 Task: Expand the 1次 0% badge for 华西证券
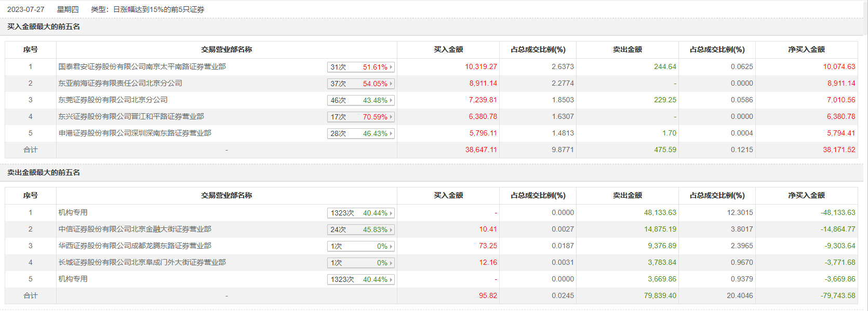coord(361,246)
